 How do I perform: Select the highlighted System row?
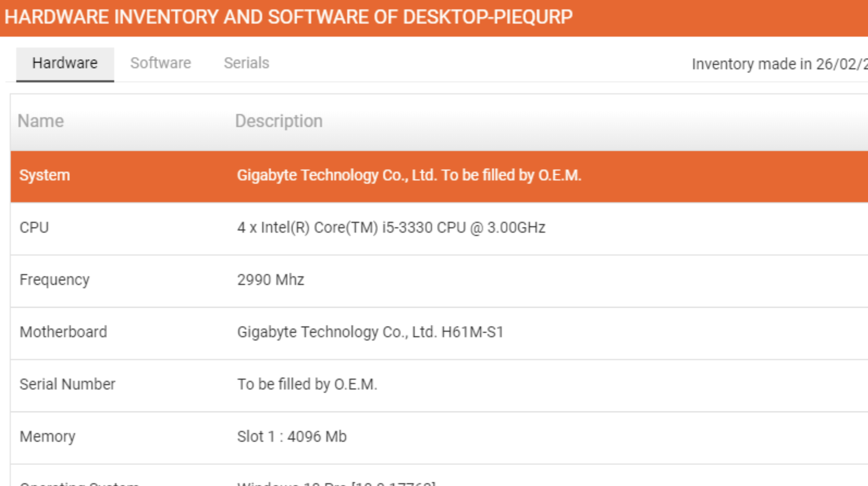pyautogui.click(x=439, y=176)
